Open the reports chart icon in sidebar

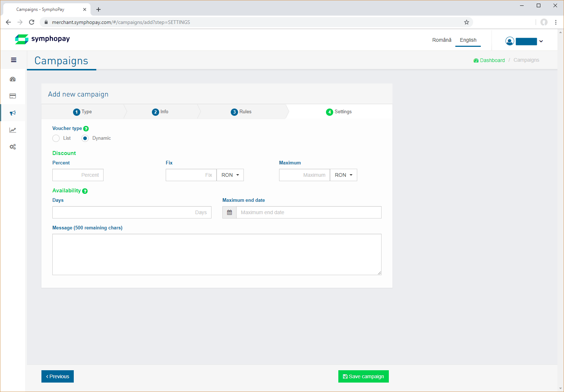pos(13,130)
